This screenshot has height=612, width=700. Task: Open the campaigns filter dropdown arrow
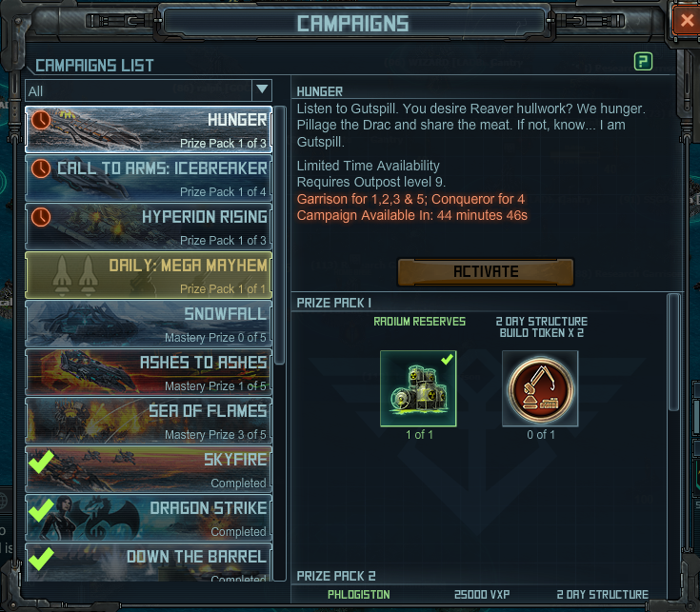[x=262, y=90]
